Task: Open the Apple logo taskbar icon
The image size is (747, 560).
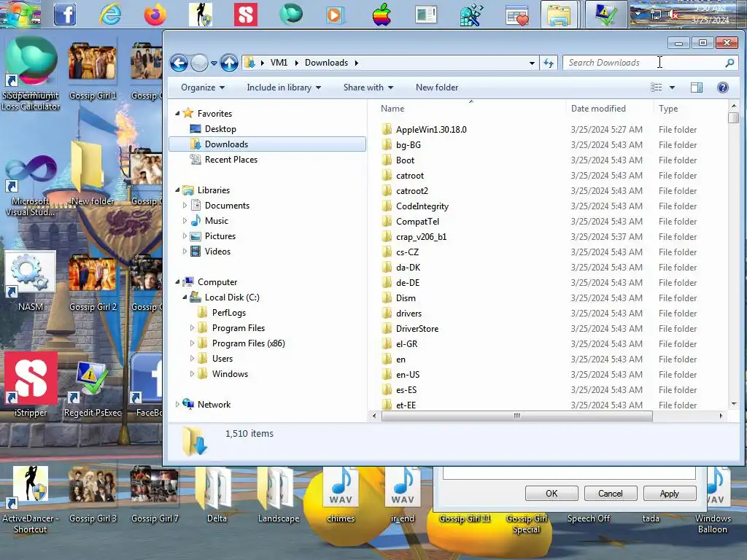Action: [382, 15]
